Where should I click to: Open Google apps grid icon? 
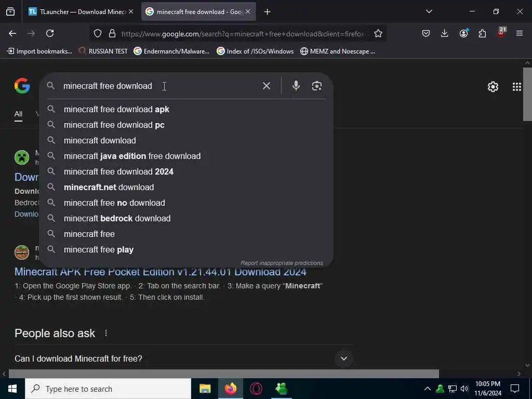point(517,87)
